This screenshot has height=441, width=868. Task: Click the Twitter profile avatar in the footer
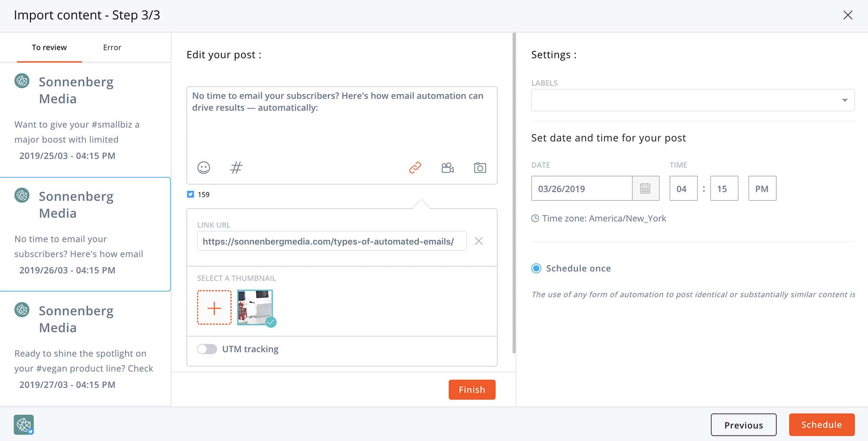click(24, 425)
